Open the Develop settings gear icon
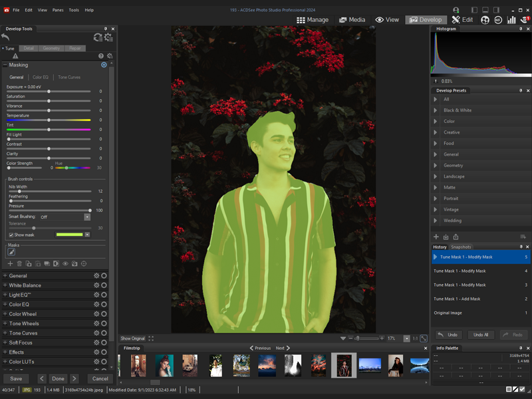Viewport: 532px width, 399px height. 108,37
